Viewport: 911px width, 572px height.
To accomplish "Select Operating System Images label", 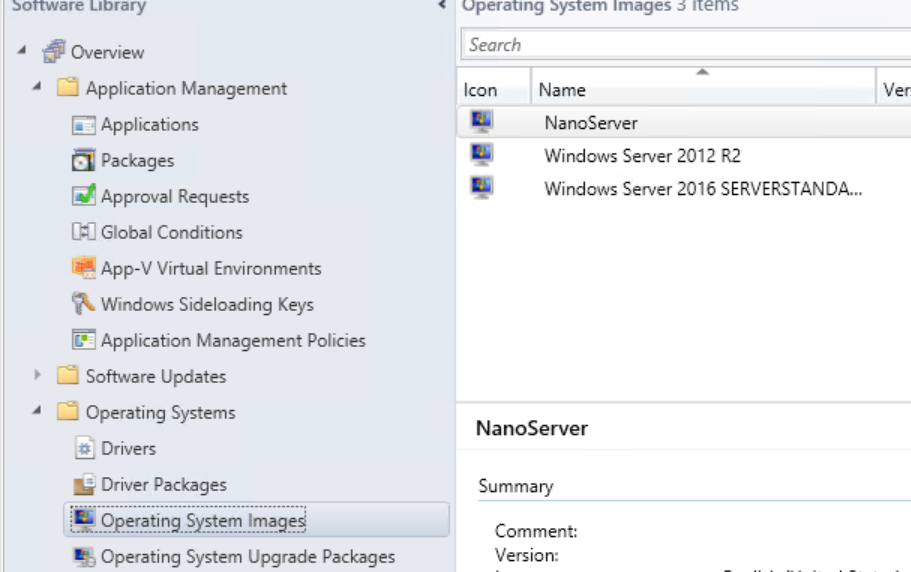I will (x=203, y=520).
